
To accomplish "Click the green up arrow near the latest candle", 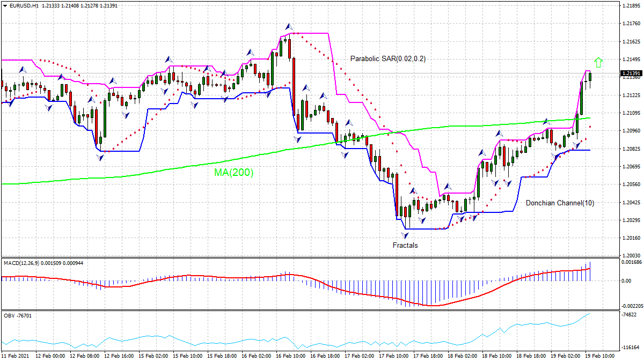I will (598, 62).
